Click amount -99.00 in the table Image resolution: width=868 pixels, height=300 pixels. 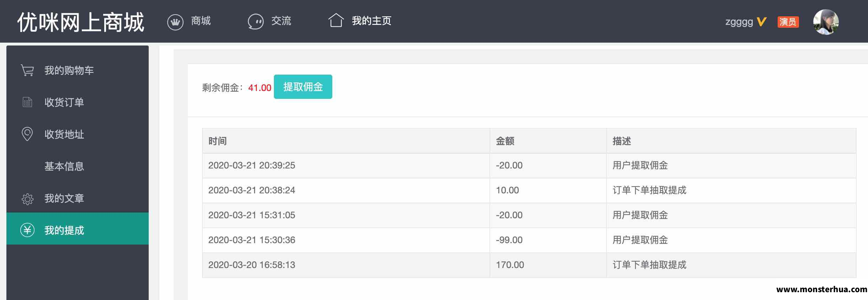(509, 240)
